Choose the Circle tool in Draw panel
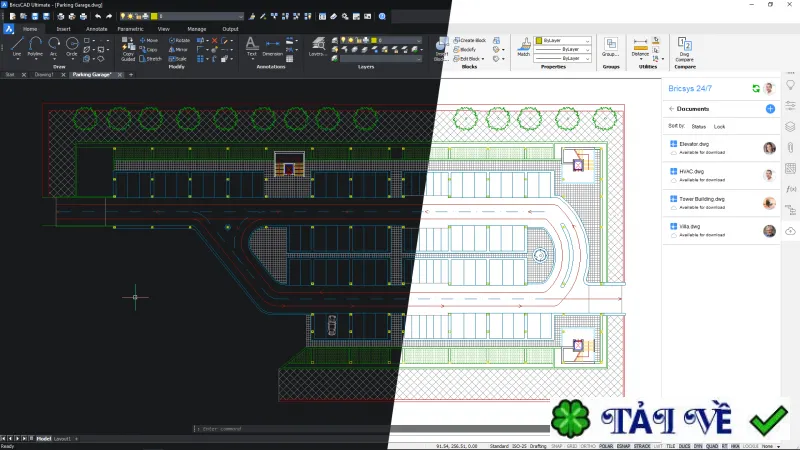Screen dimensions: 800x450 (x=72, y=46)
